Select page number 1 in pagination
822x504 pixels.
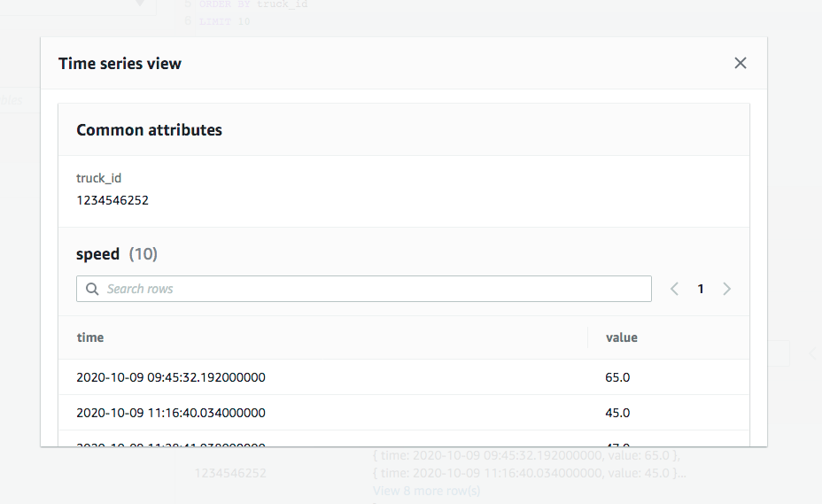tap(701, 289)
